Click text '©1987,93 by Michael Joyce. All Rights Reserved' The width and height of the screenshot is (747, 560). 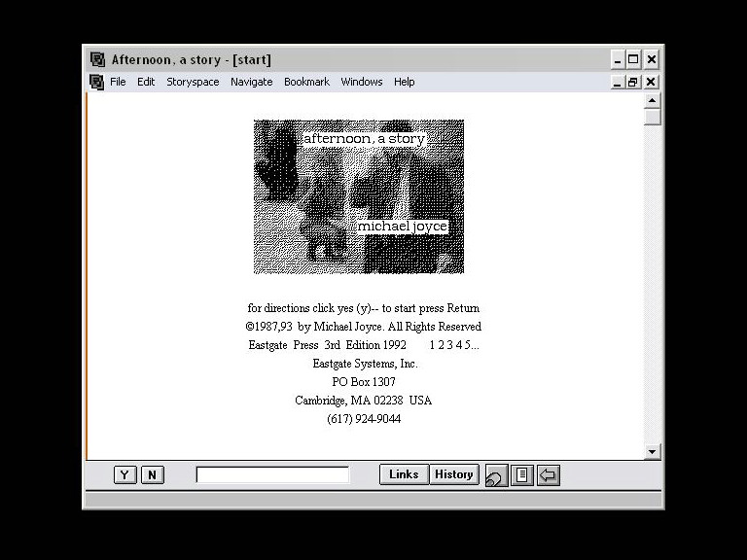[364, 327]
